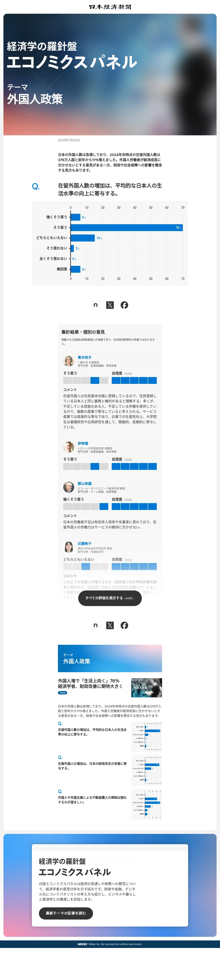Click the Think! badge under headline
Viewport: 220px width, 980px height.
(62, 693)
